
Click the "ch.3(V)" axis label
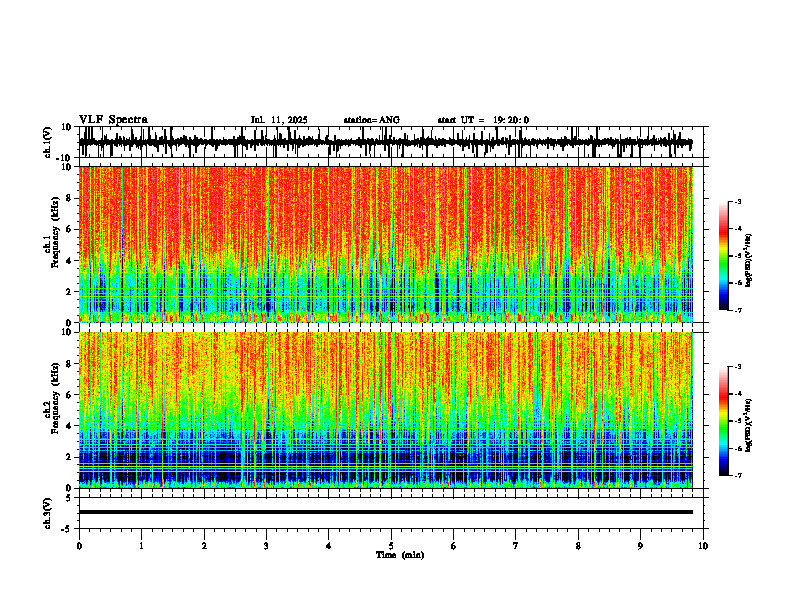pos(48,514)
